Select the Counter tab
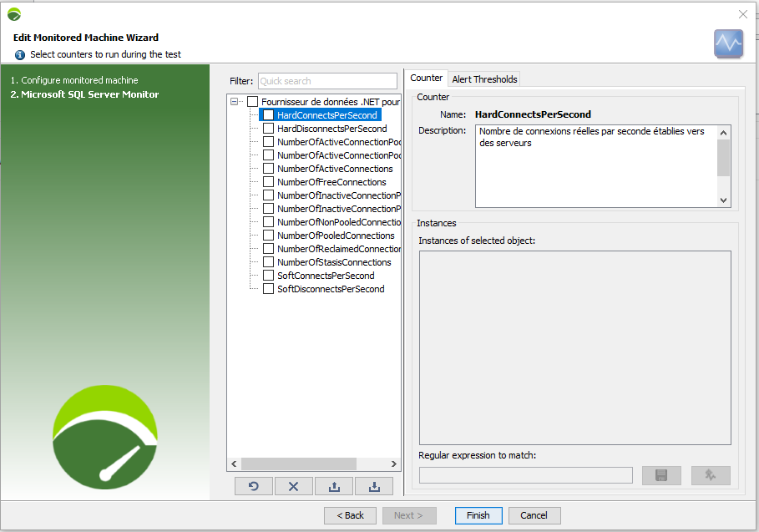The width and height of the screenshot is (759, 532). (x=426, y=79)
